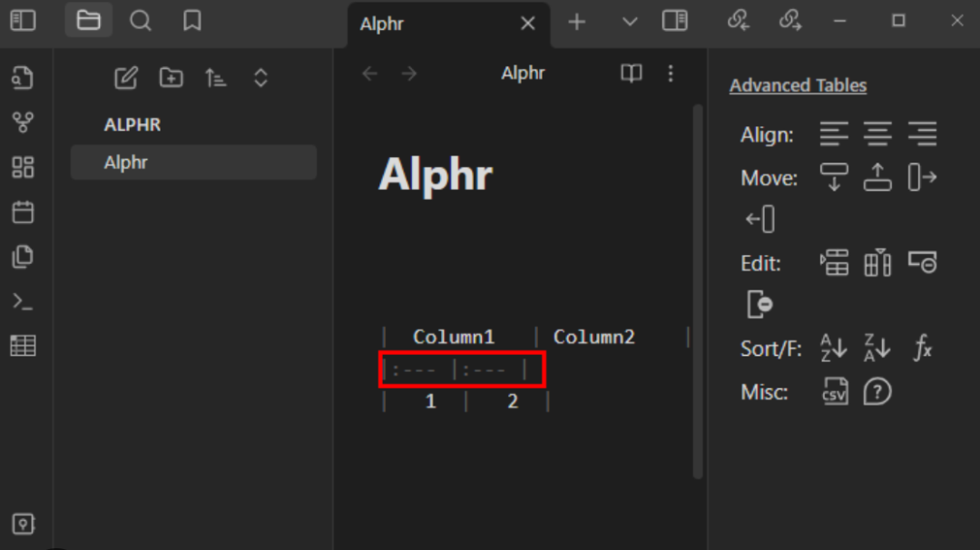Click the note editor scrollbar
Viewport: 980px width, 550px height.
(x=698, y=292)
